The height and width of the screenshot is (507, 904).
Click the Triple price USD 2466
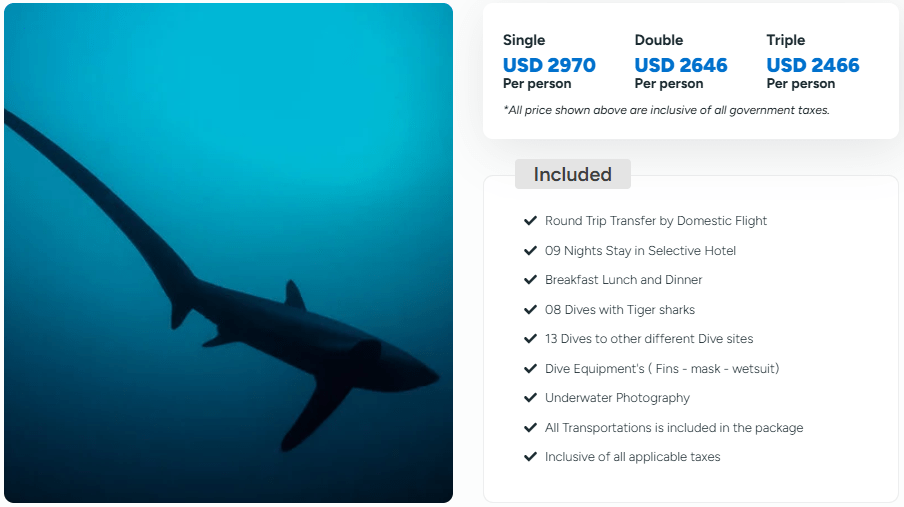click(x=813, y=66)
